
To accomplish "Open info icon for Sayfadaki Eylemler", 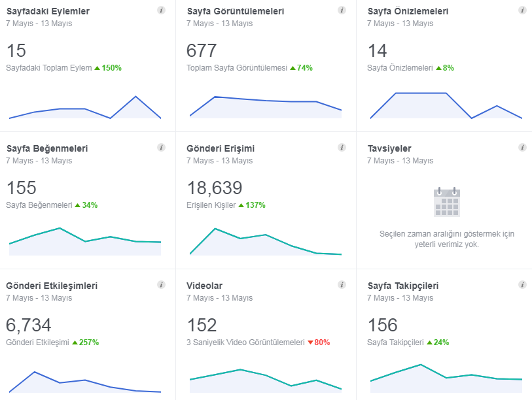I will (161, 10).
